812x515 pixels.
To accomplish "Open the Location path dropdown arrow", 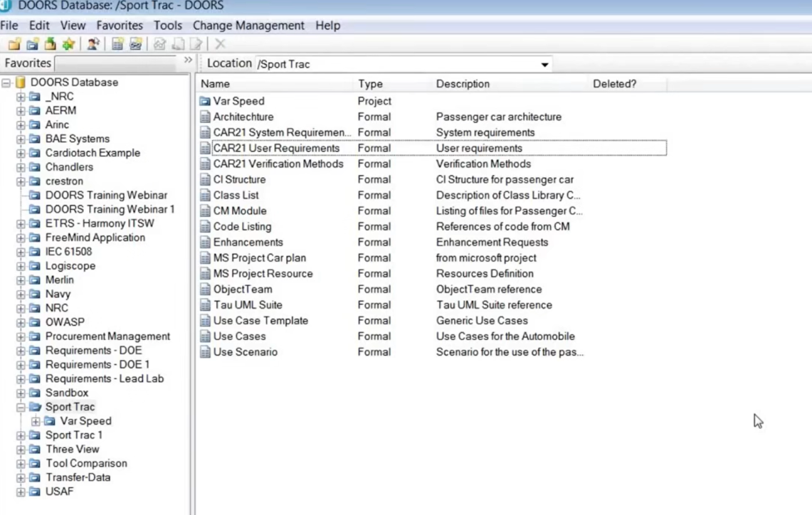I will point(544,64).
